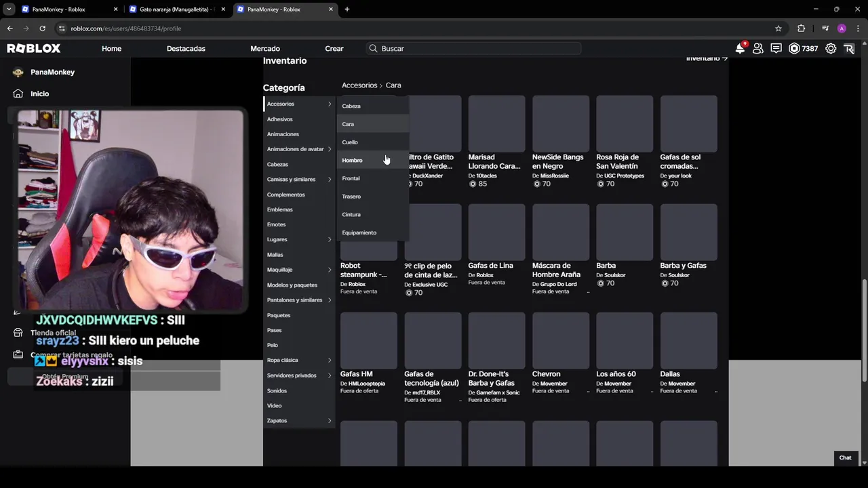Image resolution: width=868 pixels, height=488 pixels.
Task: Open the Gafas de Lina item thumbnail
Action: click(x=496, y=232)
